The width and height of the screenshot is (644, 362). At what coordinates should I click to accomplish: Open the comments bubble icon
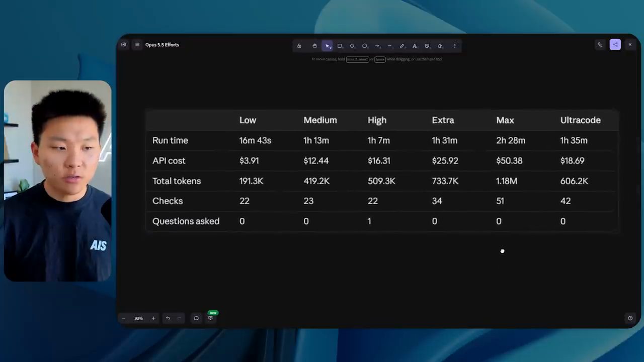click(x=196, y=318)
